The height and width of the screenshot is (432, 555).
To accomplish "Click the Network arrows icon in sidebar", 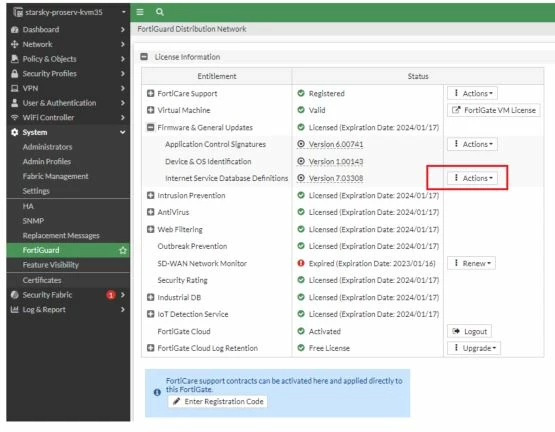I will coord(15,44).
